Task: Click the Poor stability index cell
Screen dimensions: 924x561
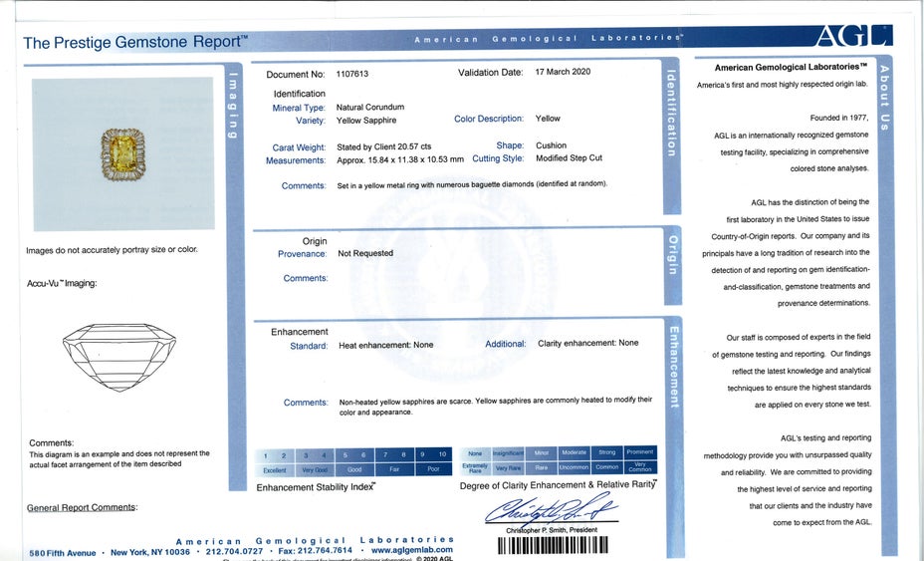Action: tap(433, 469)
